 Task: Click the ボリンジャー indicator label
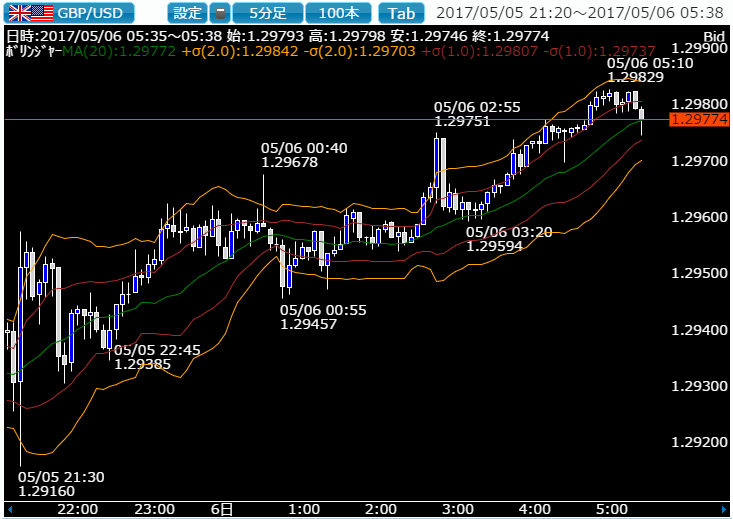click(33, 51)
